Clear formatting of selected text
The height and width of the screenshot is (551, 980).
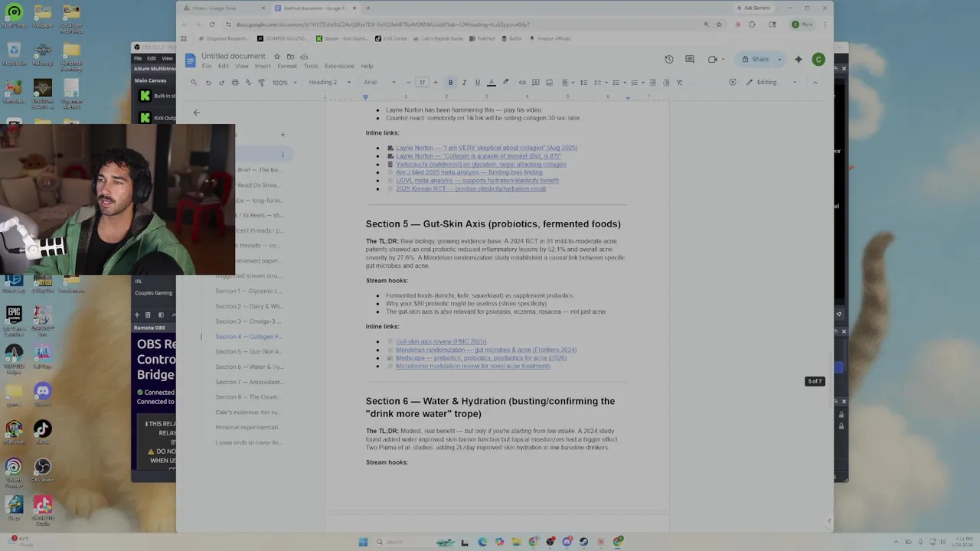(679, 83)
